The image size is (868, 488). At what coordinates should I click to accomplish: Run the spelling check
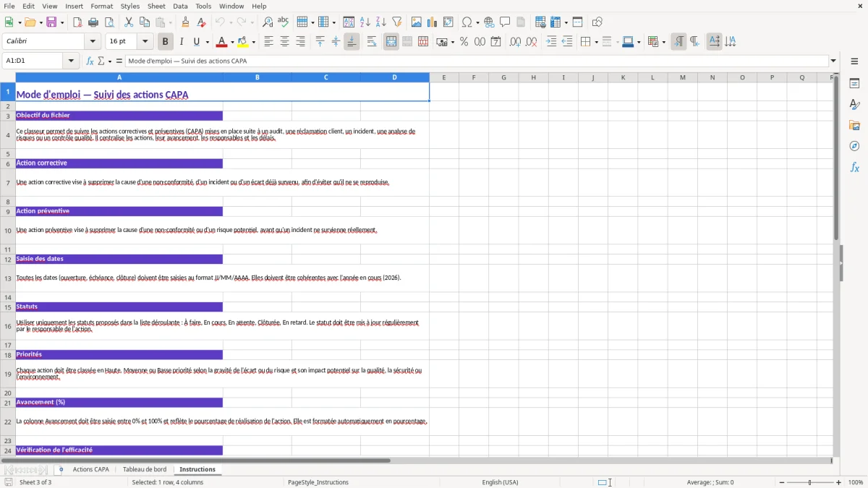point(284,22)
